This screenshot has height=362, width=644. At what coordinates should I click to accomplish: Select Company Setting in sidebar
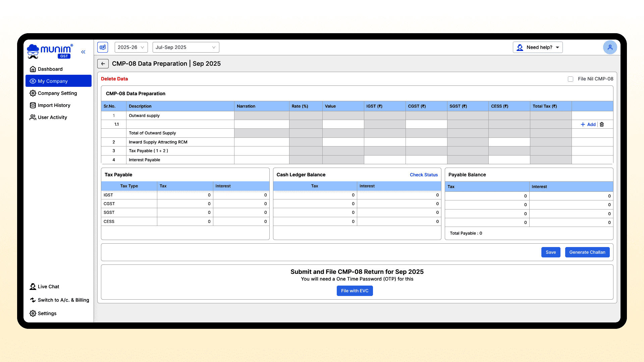pyautogui.click(x=57, y=93)
